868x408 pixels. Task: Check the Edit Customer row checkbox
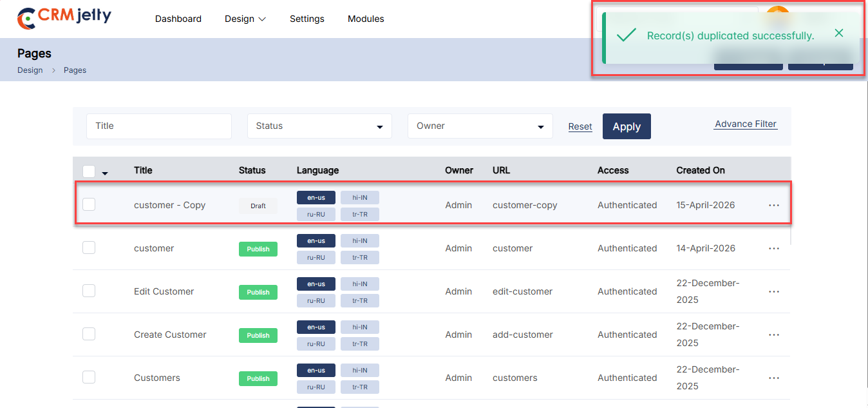click(x=89, y=291)
